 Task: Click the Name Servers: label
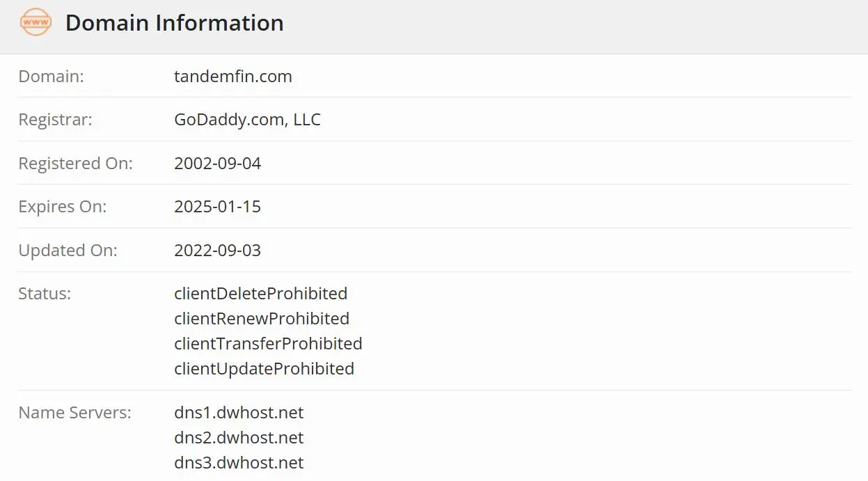74,413
